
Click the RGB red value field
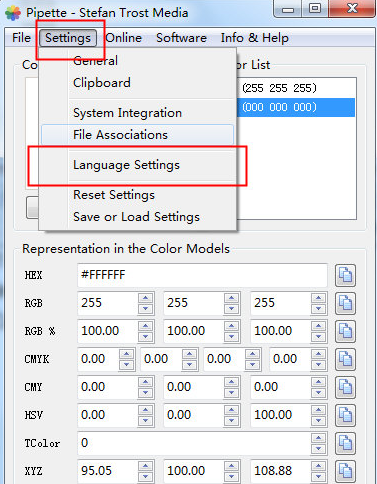pyautogui.click(x=108, y=303)
